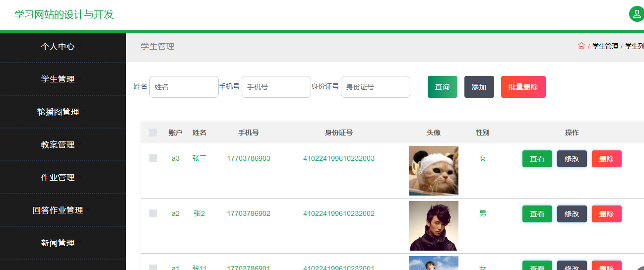This screenshot has height=270, width=644.
Task: Select ID number 410224199610232003
Action: click(339, 158)
